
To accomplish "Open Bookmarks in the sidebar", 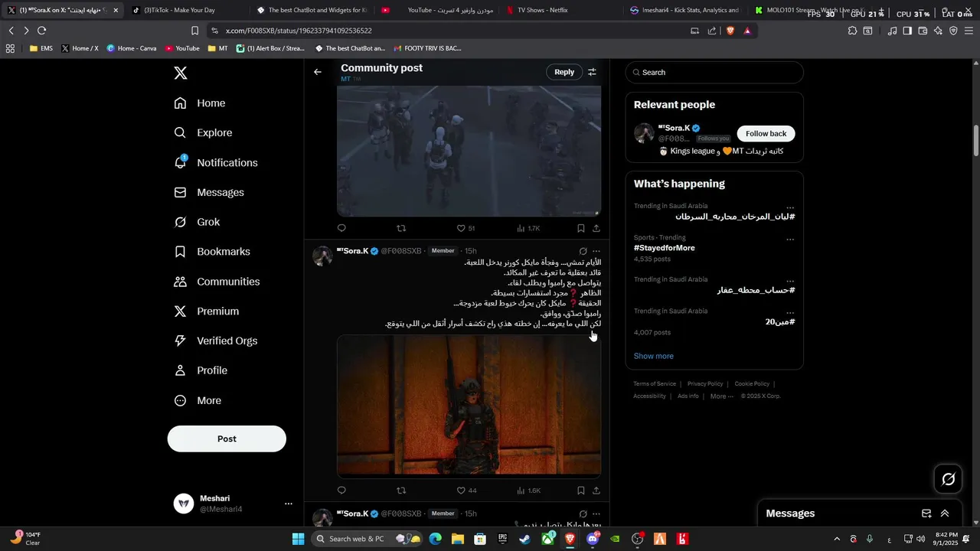I will tap(212, 252).
